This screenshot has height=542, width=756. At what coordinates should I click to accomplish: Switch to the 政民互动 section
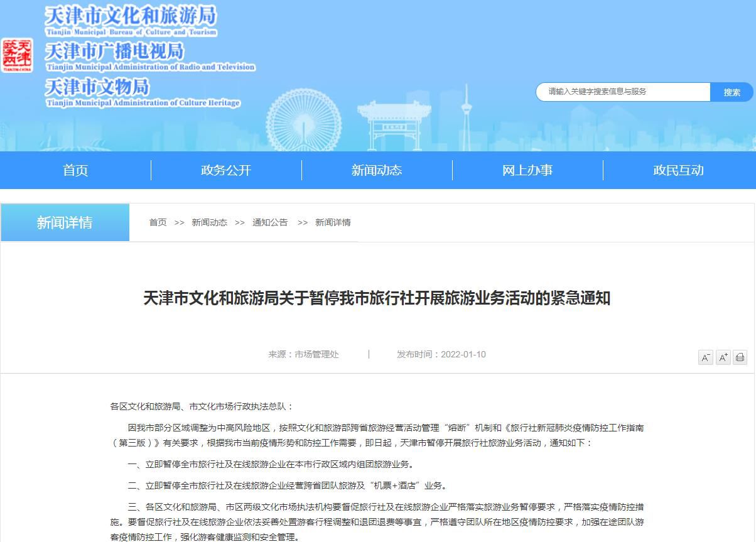click(x=678, y=170)
